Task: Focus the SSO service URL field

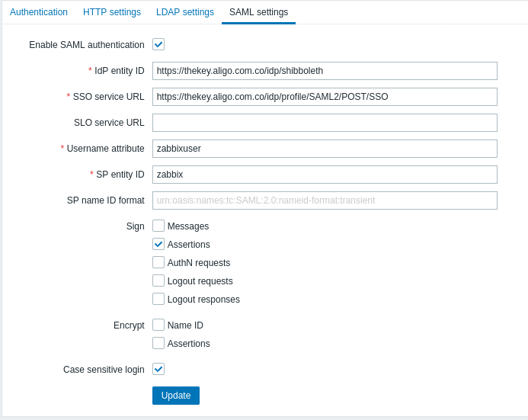Action: click(x=325, y=97)
